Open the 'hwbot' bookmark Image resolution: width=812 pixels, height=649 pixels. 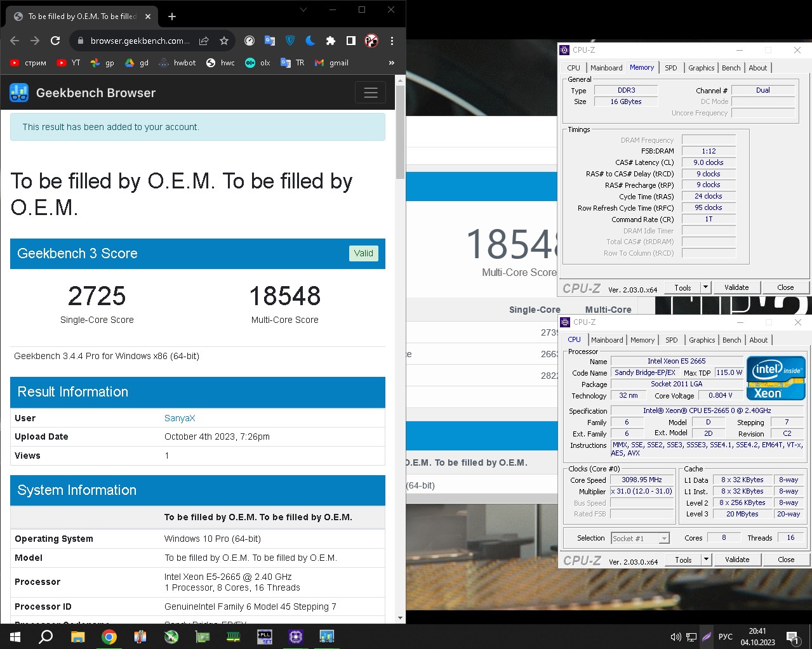178,63
